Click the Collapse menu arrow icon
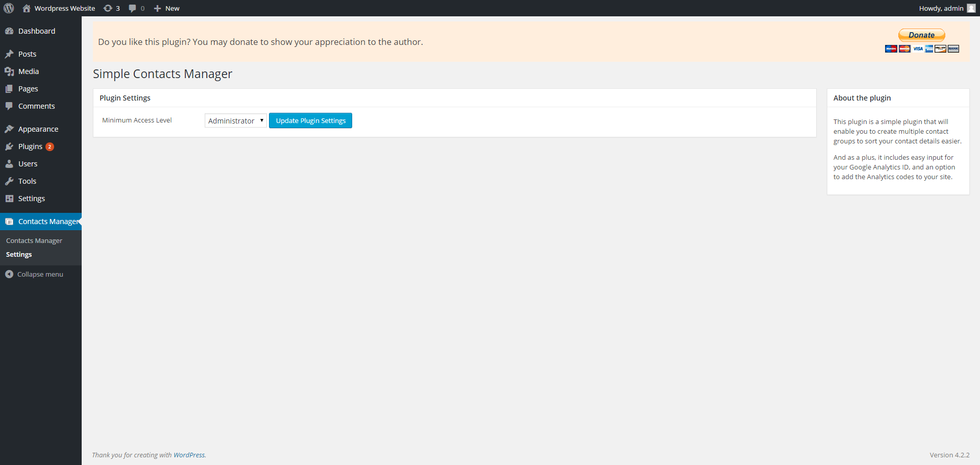Image resolution: width=980 pixels, height=465 pixels. [9, 274]
